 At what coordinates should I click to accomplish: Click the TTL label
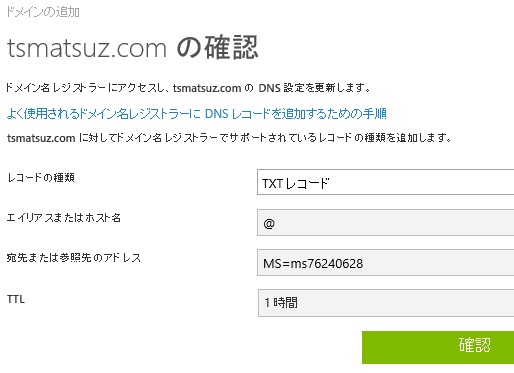tap(16, 299)
